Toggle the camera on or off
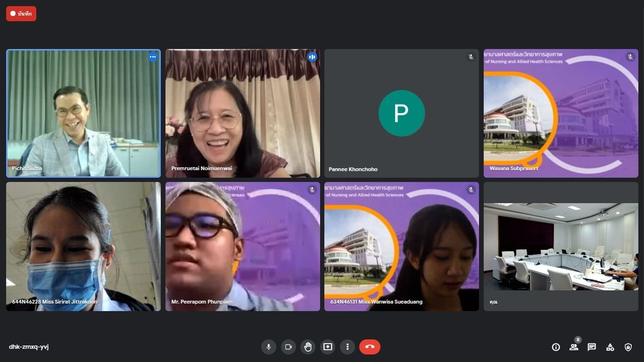Screen dimensions: 644x362 [289, 347]
